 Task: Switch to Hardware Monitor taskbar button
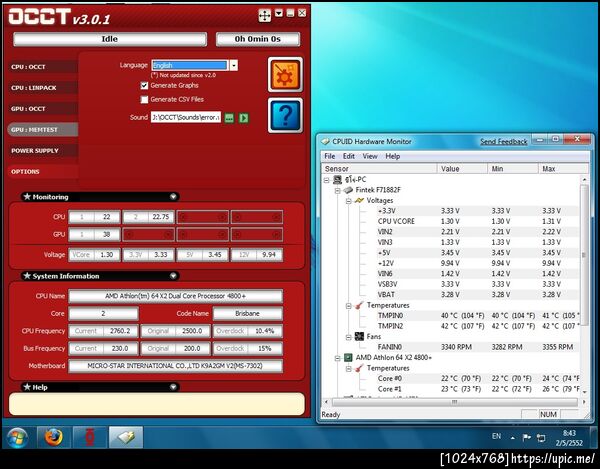point(126,437)
